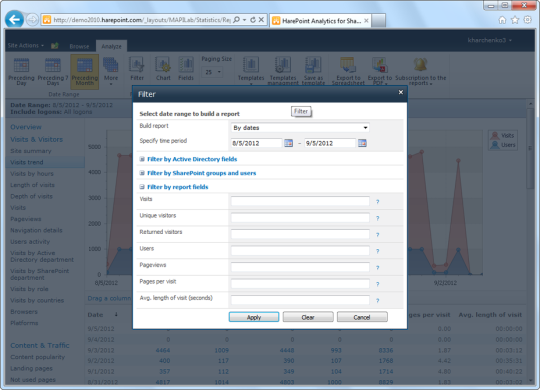Click the Refresh icon in address bar
This screenshot has height=390, width=540.
(x=253, y=20)
